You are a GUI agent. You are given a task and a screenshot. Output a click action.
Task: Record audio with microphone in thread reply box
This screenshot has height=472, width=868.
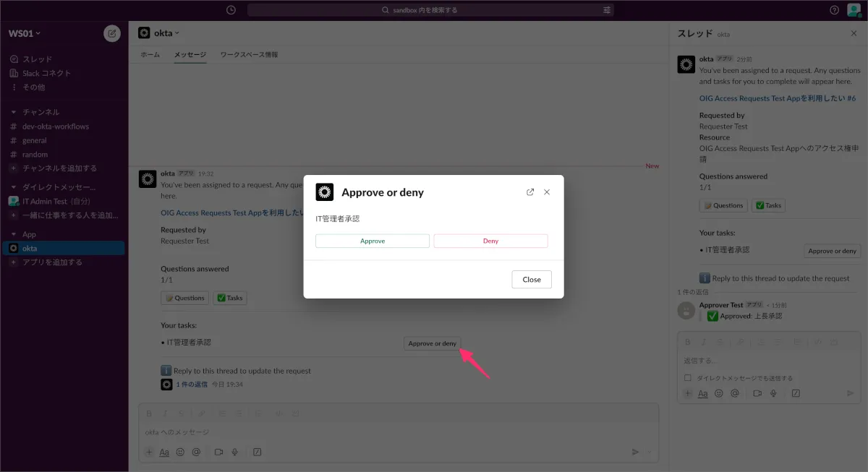click(x=773, y=393)
